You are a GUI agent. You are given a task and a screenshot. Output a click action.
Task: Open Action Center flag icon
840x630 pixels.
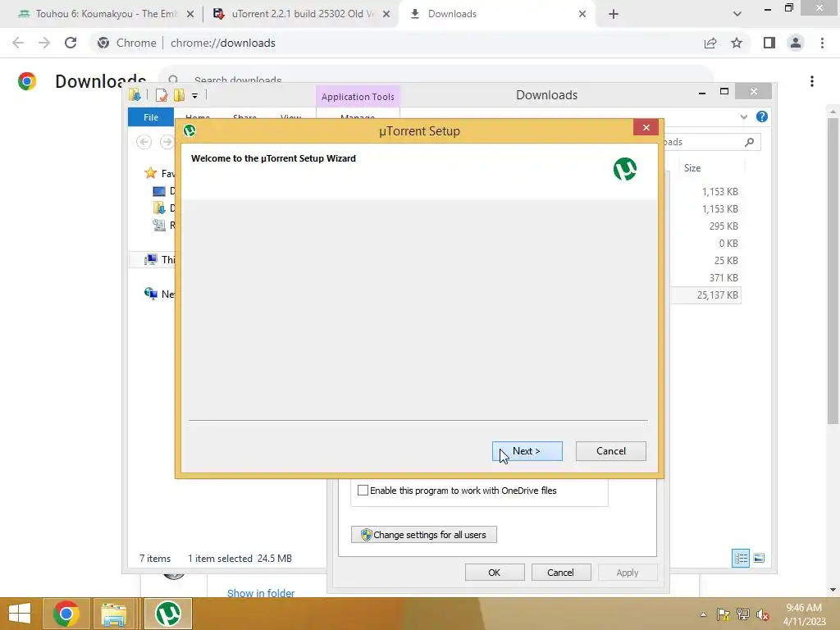[x=724, y=614]
